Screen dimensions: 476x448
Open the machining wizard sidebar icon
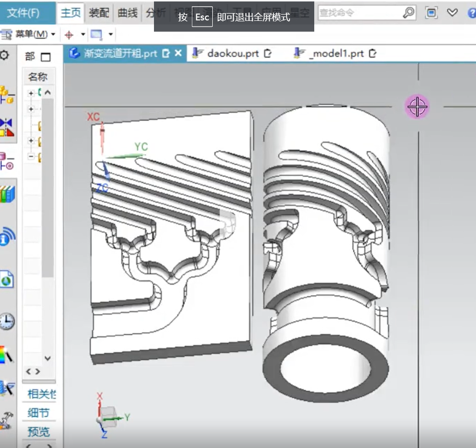coord(7,388)
